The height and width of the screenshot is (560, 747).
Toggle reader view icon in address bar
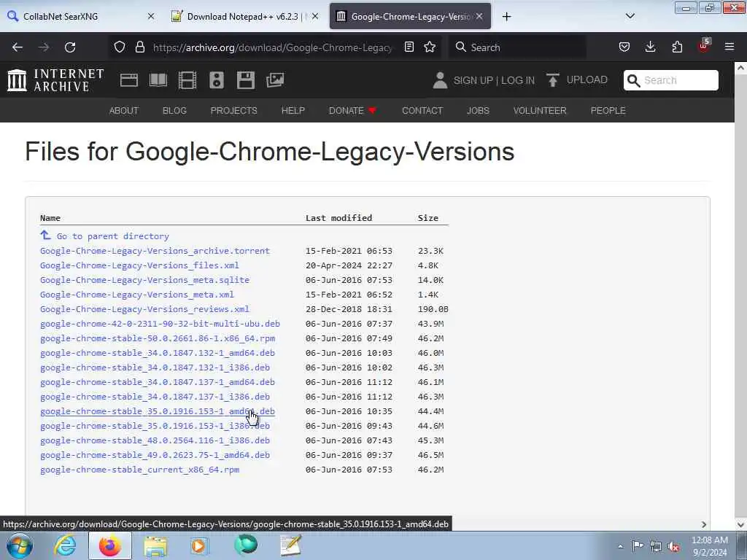coord(409,47)
